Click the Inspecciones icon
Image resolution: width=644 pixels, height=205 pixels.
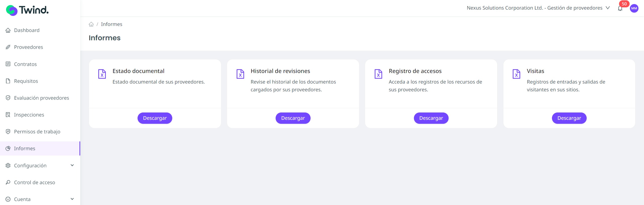(x=8, y=115)
